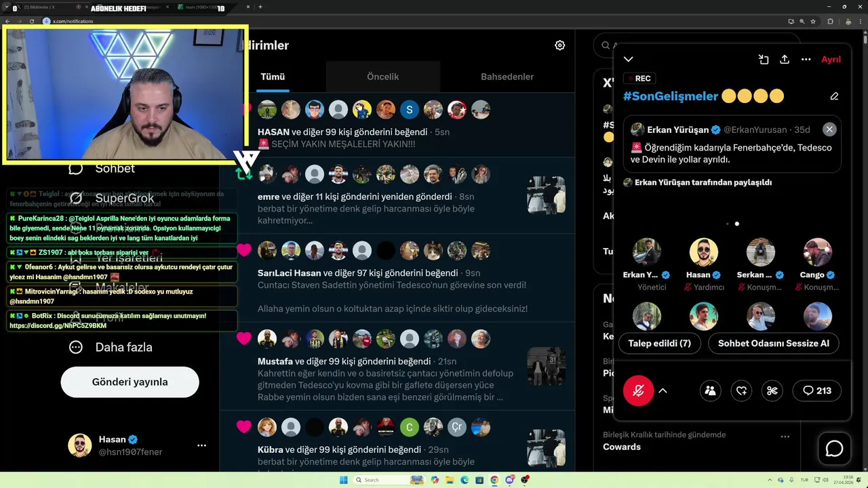Open Chrome profile avatar

tap(848, 21)
